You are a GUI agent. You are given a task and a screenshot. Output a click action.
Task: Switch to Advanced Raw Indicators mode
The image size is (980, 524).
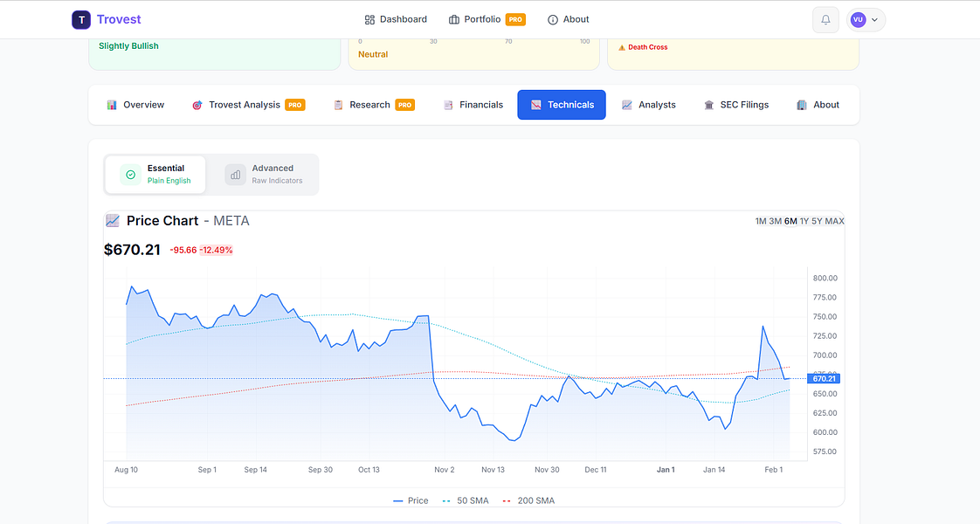click(265, 174)
